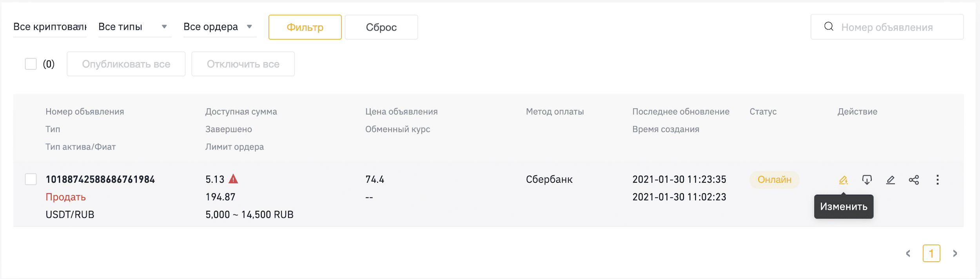Screen dimensions: 980x279
Task: Open the 'Все типы' dropdown
Action: (135, 27)
